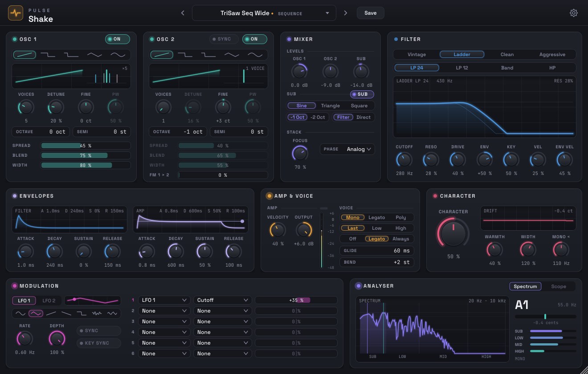Expand the destination dropdown for modulation slot 6

pyautogui.click(x=222, y=354)
